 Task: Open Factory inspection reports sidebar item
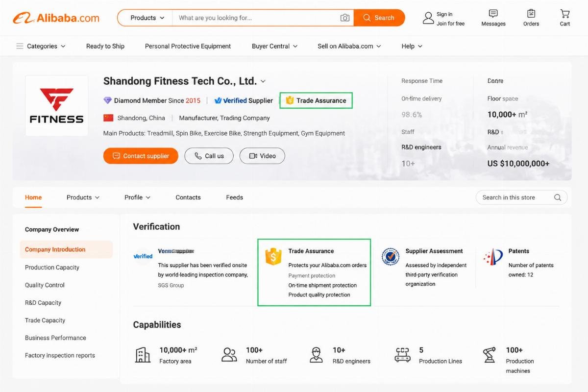(60, 356)
